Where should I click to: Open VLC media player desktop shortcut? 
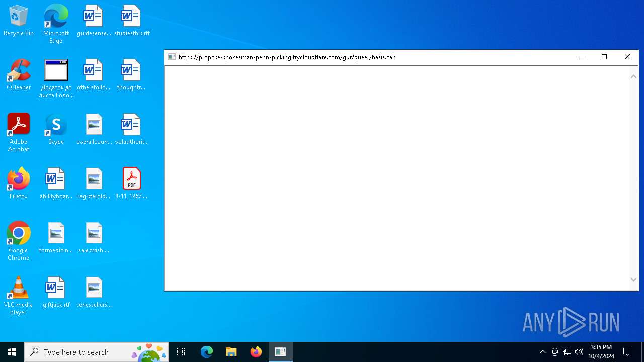click(19, 296)
